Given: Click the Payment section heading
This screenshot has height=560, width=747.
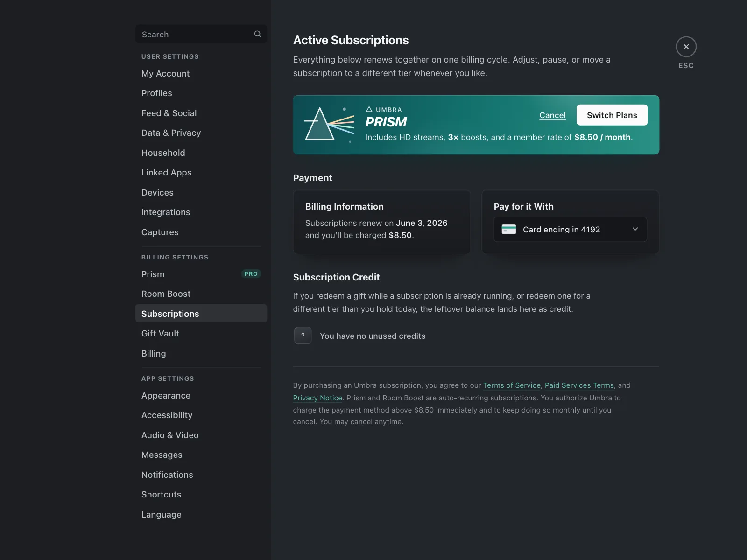Looking at the screenshot, I should pyautogui.click(x=312, y=178).
